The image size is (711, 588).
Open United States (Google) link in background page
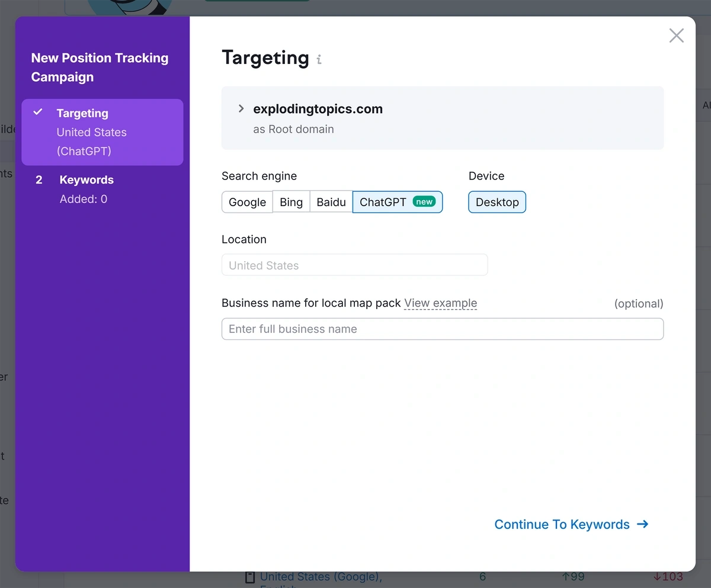click(x=321, y=577)
